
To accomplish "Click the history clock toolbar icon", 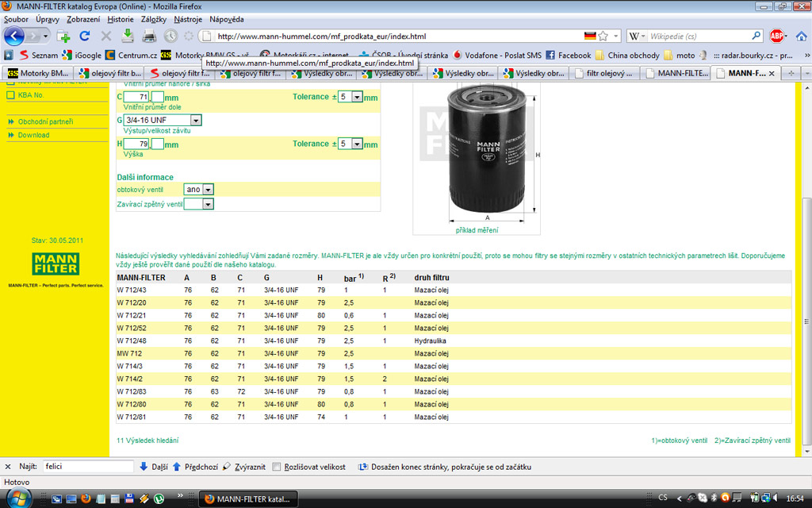I will pos(170,36).
